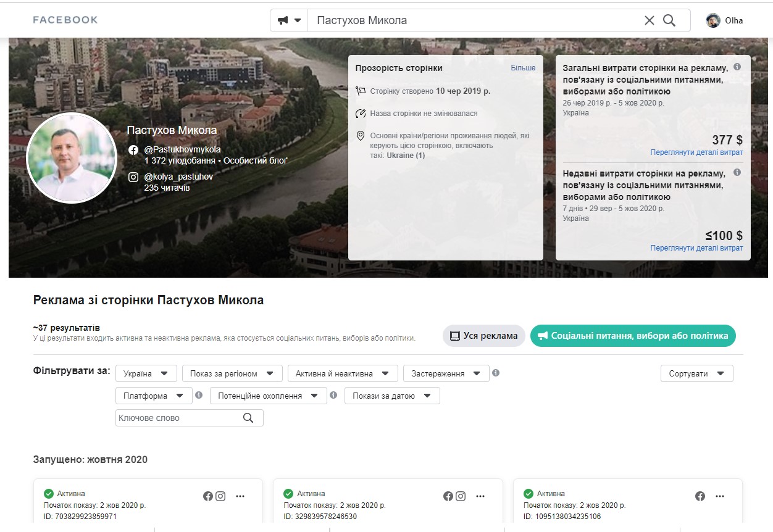Click active checkmark on ad ID 1095138034235106

[x=529, y=494]
